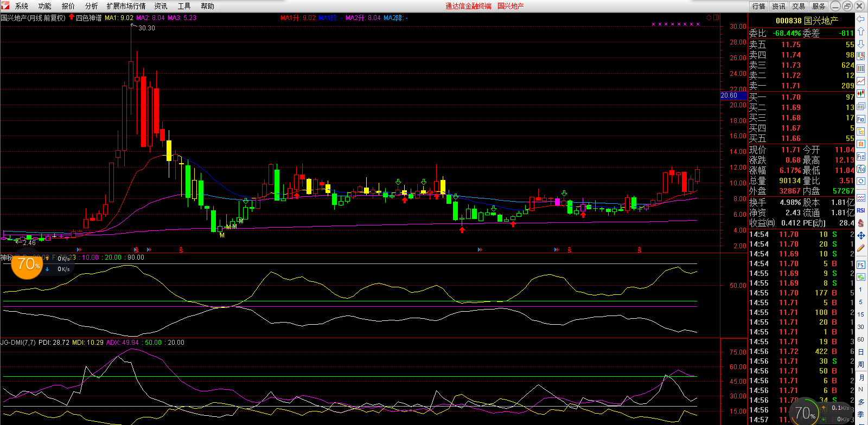Open the 报价 menu

coord(68,6)
